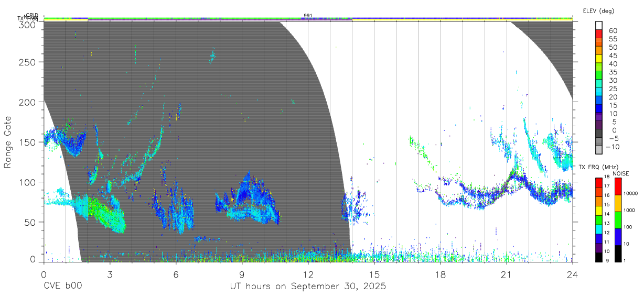Click the yellow segment of the ELEV color bar
Viewport: 644px width, 297px height.
coord(599,59)
